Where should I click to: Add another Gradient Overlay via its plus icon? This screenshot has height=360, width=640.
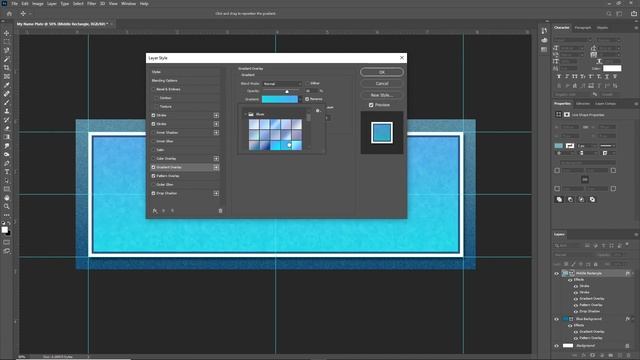[x=216, y=167]
